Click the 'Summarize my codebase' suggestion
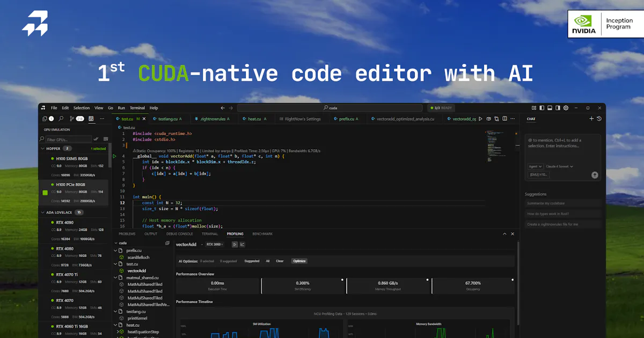Screen dimensions: 644x338 click(563, 203)
